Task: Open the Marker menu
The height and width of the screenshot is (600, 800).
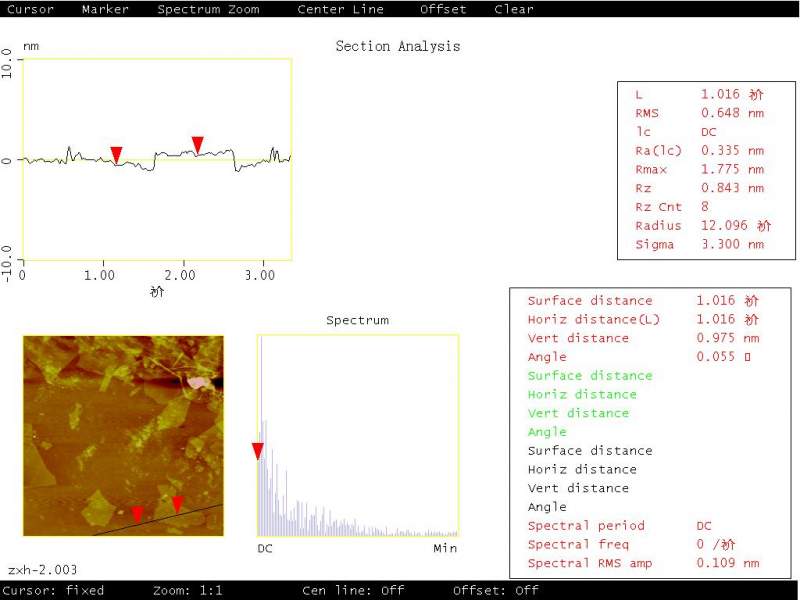Action: 105,9
